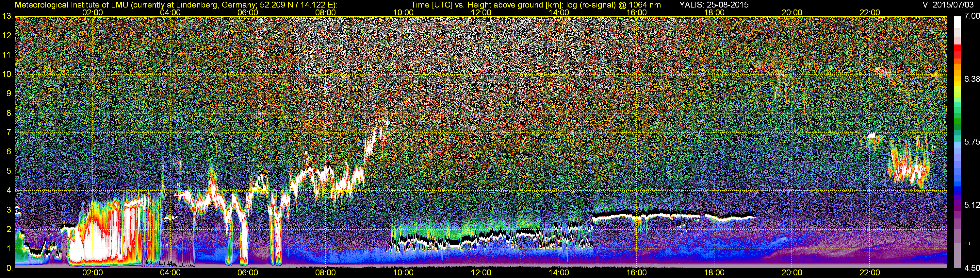Viewport: 980px width, 278px height.
Task: Click the color scale value '4.50'
Action: (972, 268)
